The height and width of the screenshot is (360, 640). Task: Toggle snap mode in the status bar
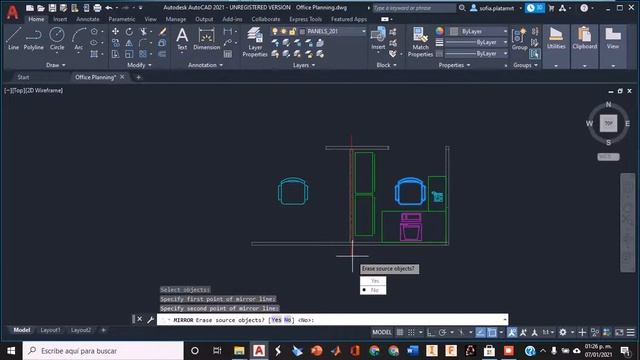411,332
